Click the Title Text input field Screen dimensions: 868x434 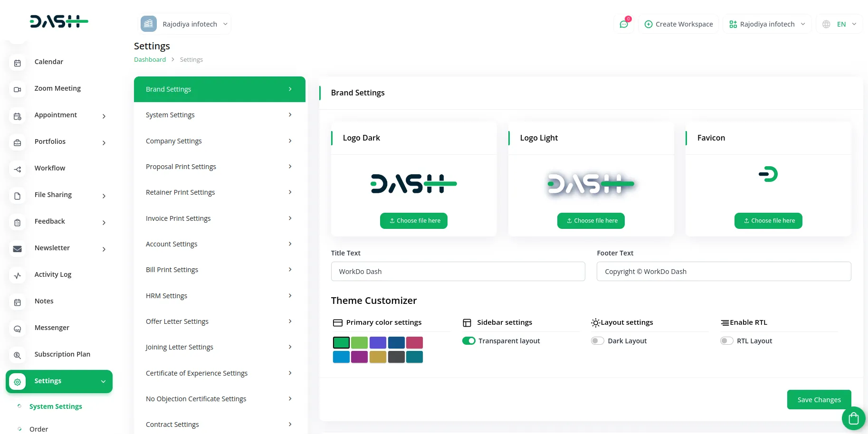pyautogui.click(x=458, y=271)
